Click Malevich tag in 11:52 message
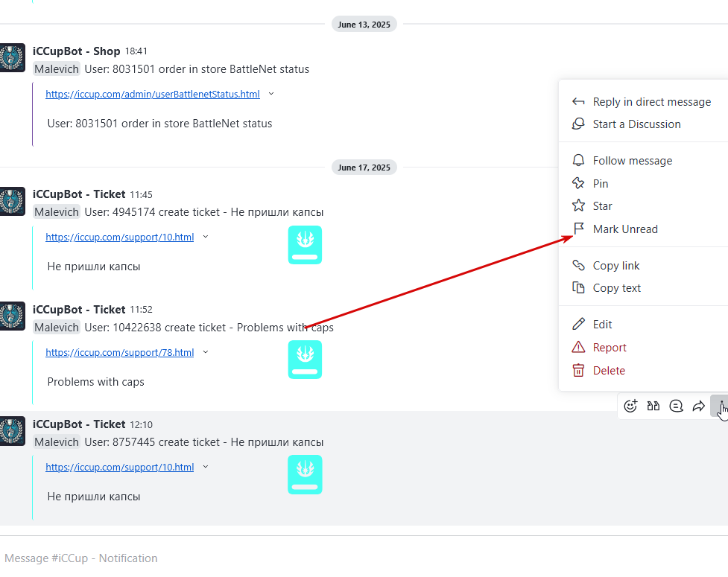Viewport: 728px width, 577px height. coord(57,328)
